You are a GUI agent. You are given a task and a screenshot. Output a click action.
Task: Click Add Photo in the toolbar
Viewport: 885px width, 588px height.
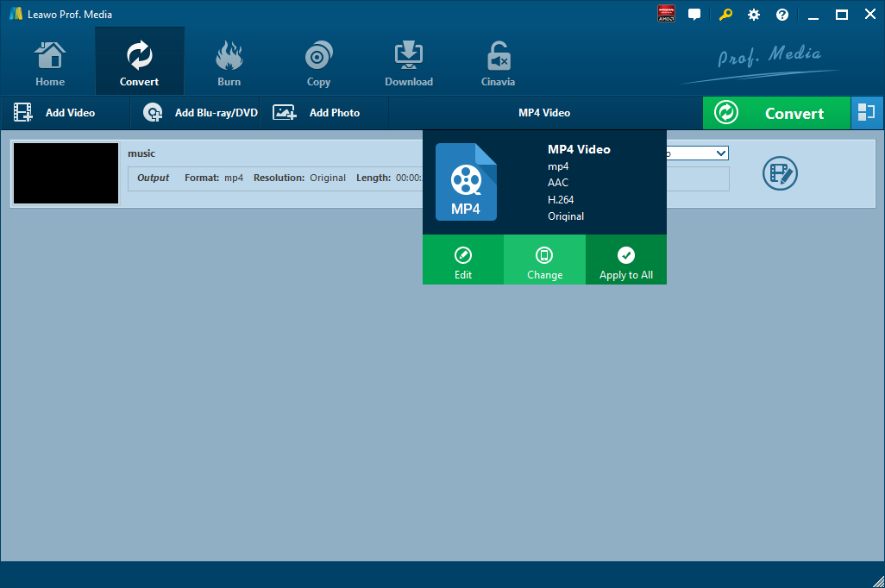coord(317,113)
